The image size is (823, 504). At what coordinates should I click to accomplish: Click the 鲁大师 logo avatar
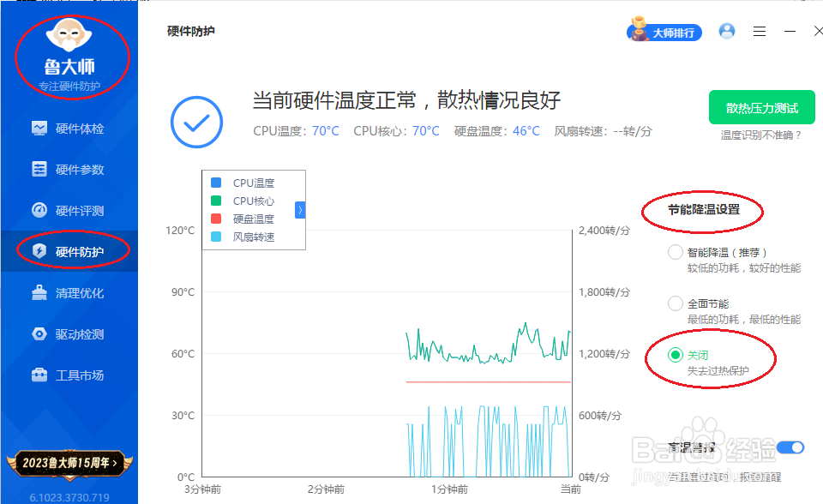pyautogui.click(x=69, y=35)
